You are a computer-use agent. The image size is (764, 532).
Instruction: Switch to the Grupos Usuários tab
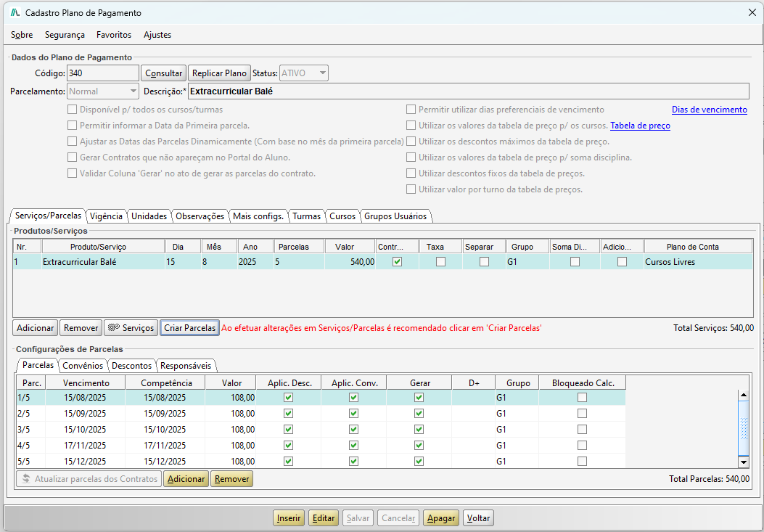(395, 216)
